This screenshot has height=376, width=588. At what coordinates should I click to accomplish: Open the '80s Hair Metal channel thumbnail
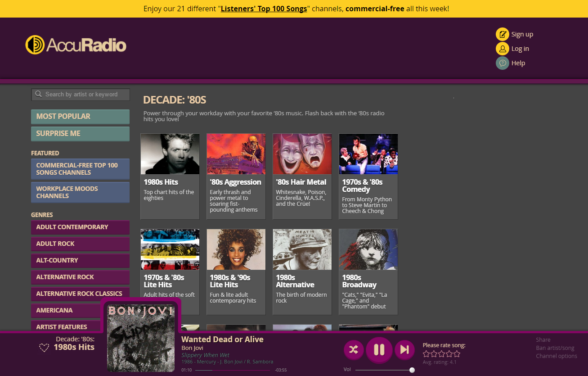(x=302, y=154)
